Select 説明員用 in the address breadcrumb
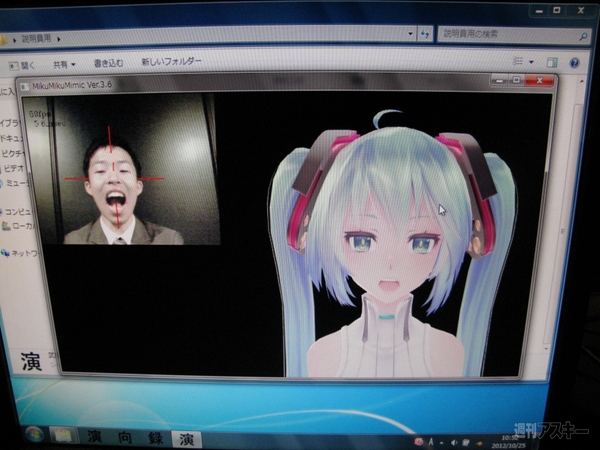The image size is (600, 450). tap(36, 38)
